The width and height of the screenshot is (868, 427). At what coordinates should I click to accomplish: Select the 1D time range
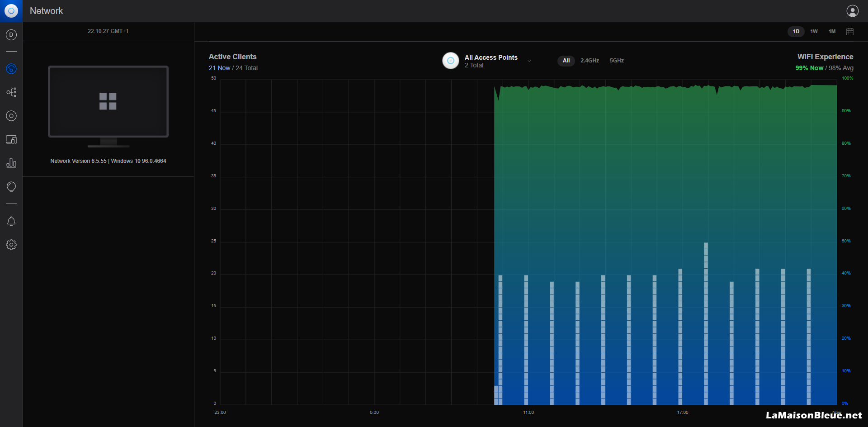(x=796, y=32)
